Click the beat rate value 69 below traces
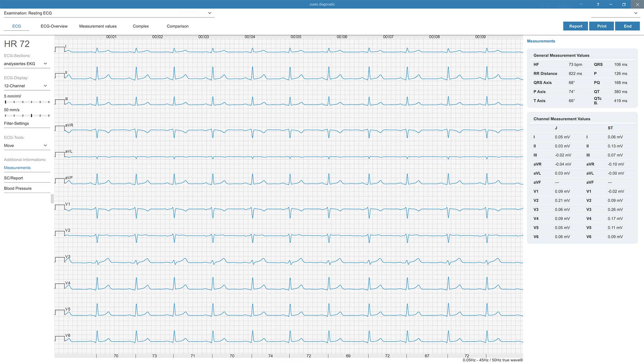 pyautogui.click(x=348, y=356)
